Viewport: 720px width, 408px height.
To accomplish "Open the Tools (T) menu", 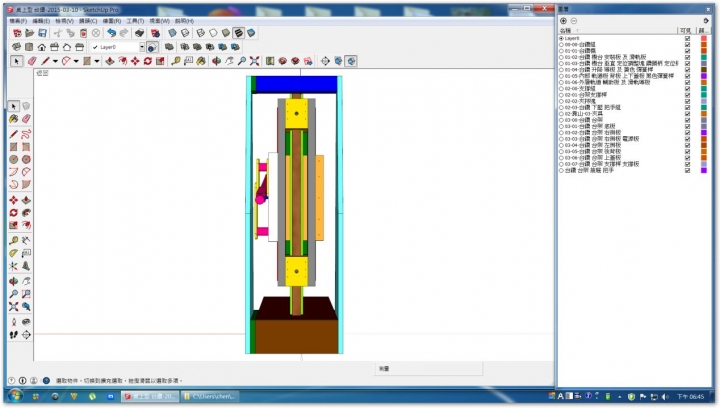I will 135,21.
